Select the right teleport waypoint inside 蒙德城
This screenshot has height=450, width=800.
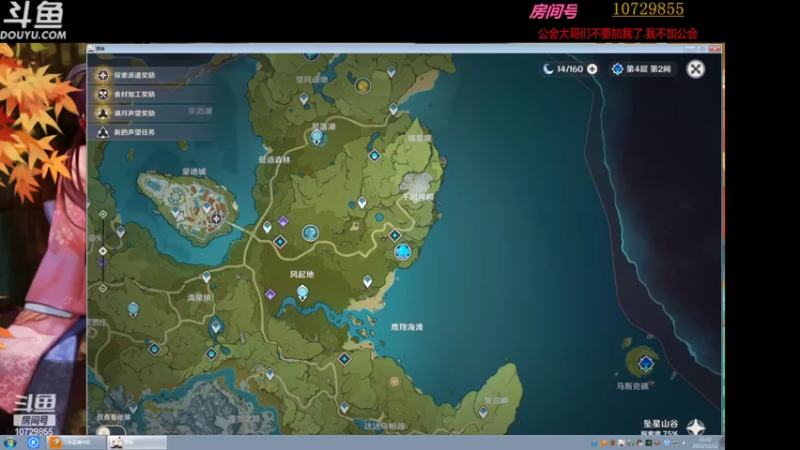[x=207, y=208]
